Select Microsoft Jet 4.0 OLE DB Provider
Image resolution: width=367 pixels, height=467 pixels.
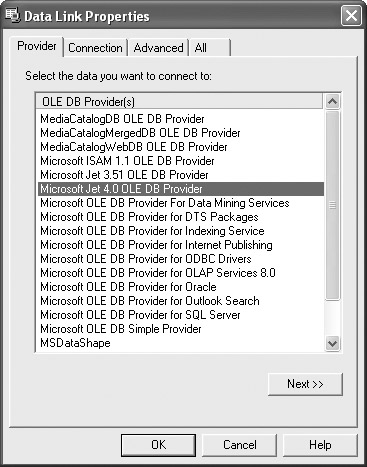point(181,189)
